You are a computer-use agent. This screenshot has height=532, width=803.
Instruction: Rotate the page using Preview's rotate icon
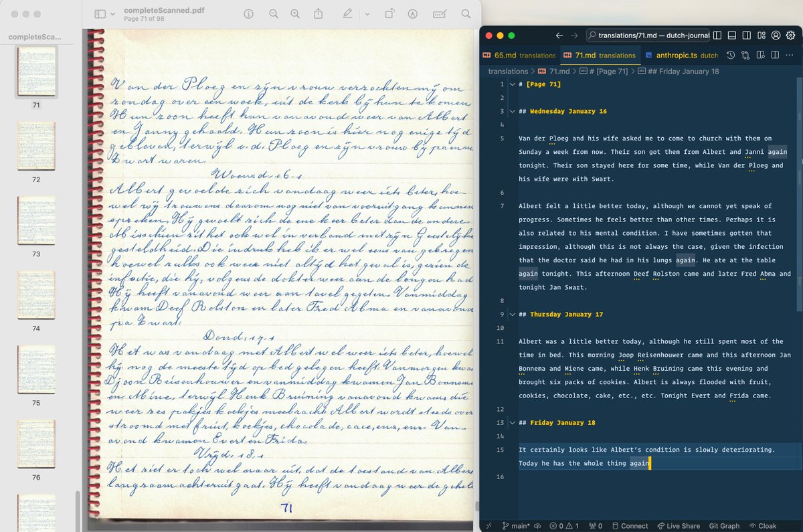389,14
